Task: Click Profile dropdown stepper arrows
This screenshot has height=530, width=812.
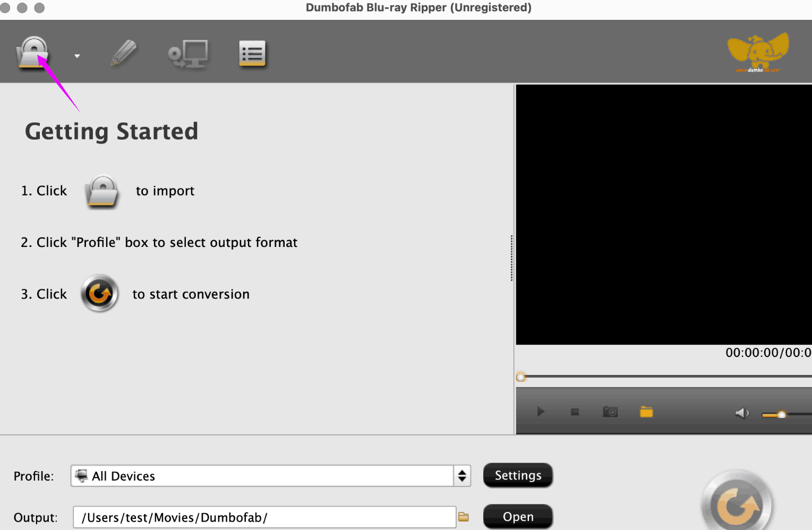Action: (x=462, y=476)
